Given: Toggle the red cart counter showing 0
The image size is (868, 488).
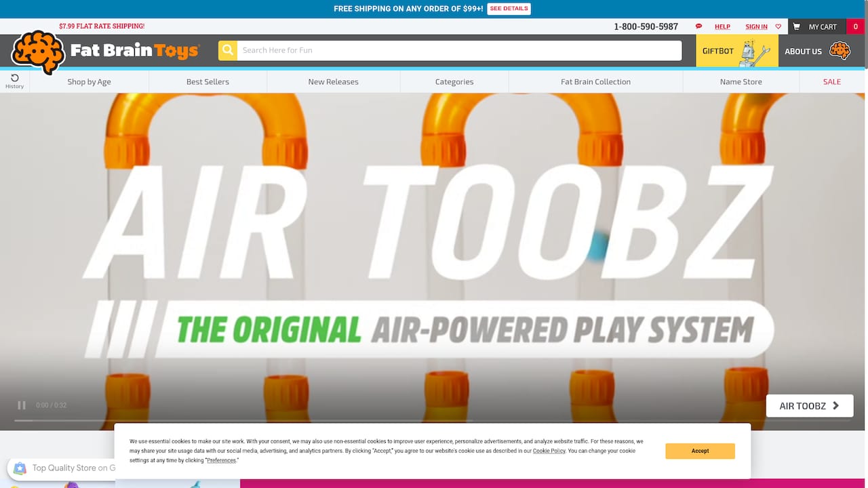Looking at the screenshot, I should tap(855, 26).
